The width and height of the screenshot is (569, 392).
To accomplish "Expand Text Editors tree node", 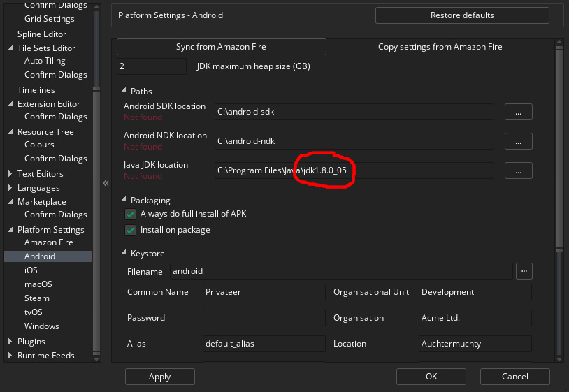I will point(10,174).
